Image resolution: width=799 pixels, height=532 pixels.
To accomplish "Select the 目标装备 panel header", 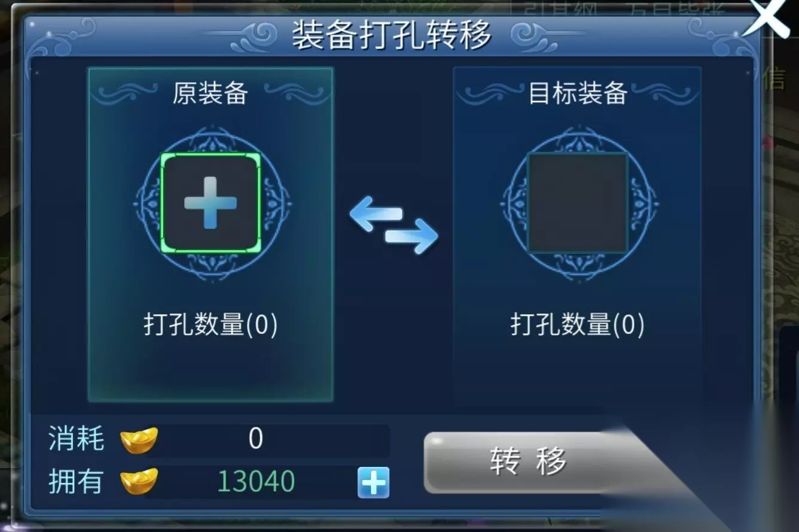I will pyautogui.click(x=578, y=93).
